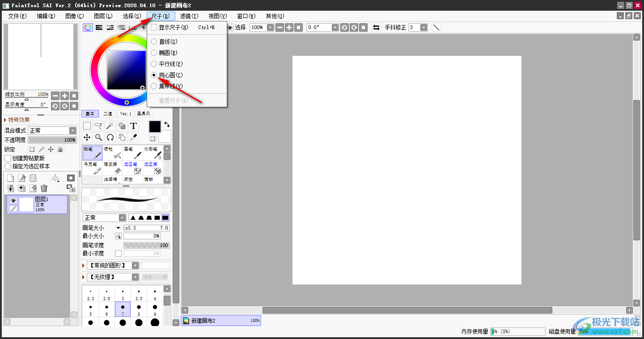644x339 pixels.
Task: Open the 图层(L) menu
Action: pos(103,16)
